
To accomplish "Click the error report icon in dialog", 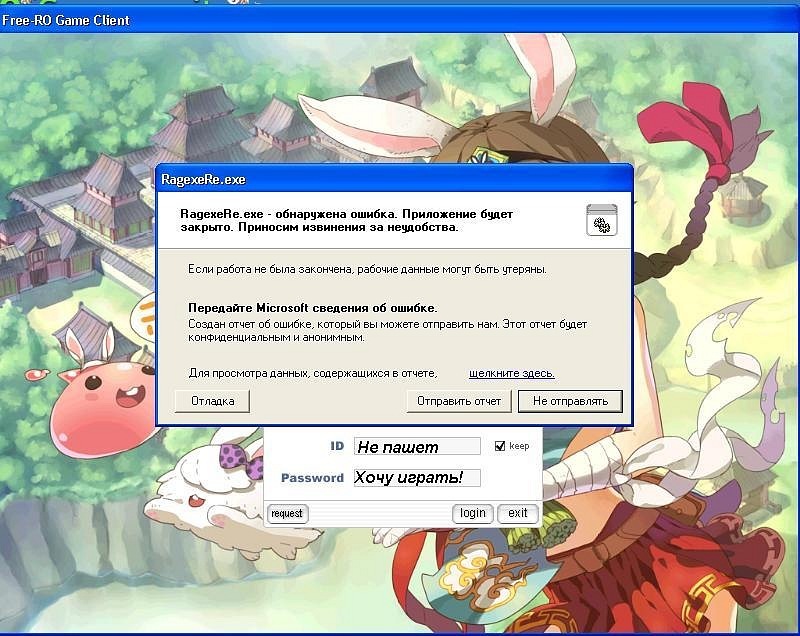I will [x=602, y=220].
